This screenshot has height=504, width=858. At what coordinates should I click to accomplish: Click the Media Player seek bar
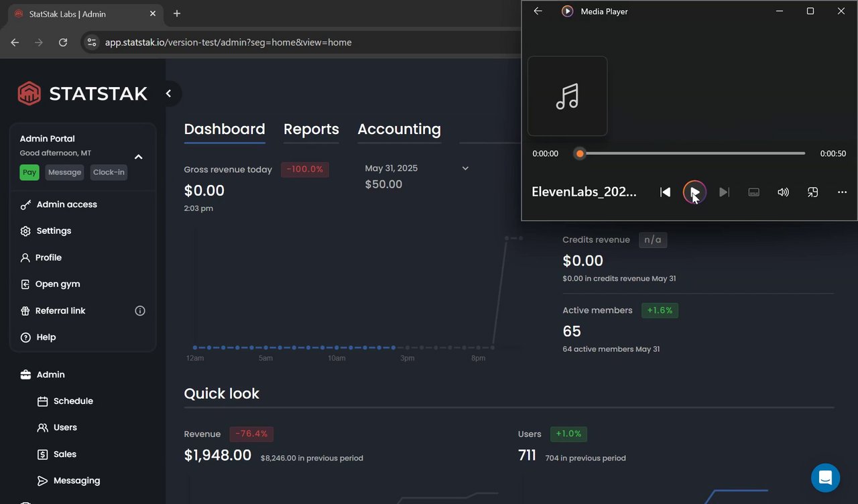pos(690,153)
